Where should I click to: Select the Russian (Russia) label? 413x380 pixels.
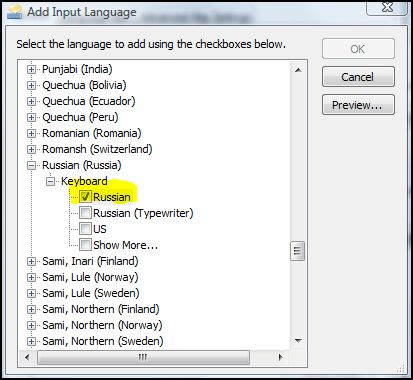(82, 165)
